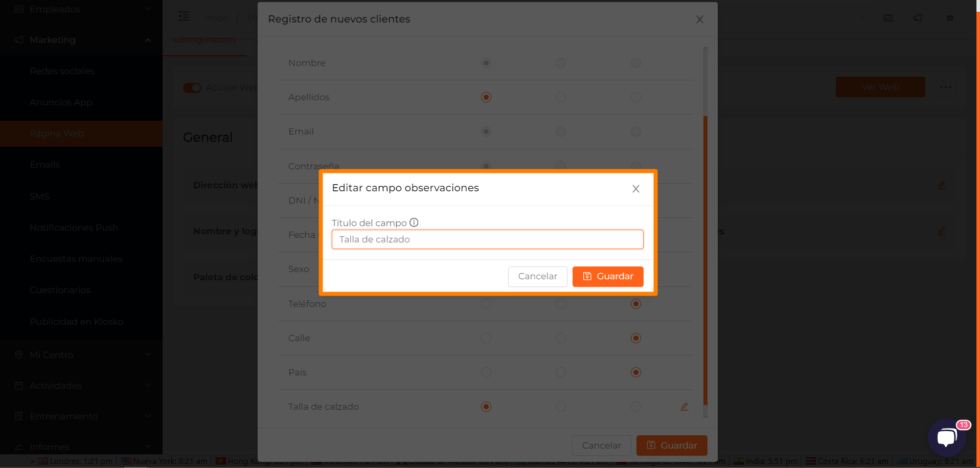The height and width of the screenshot is (468, 980).
Task: Open the three-dots menu beside Ver Web
Action: click(x=946, y=87)
